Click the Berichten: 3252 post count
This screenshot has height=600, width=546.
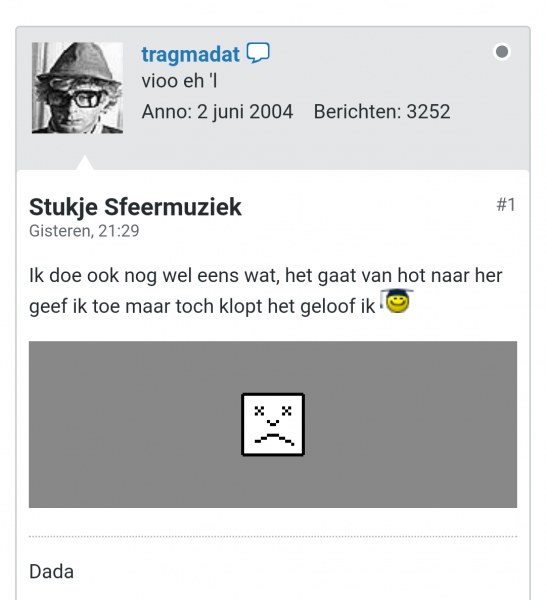[x=382, y=112]
